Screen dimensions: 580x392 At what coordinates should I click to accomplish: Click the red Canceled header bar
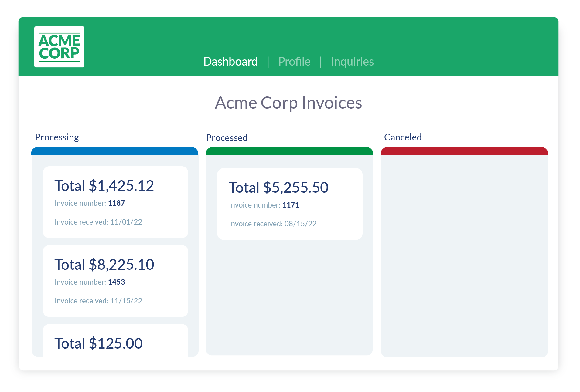[464, 151]
